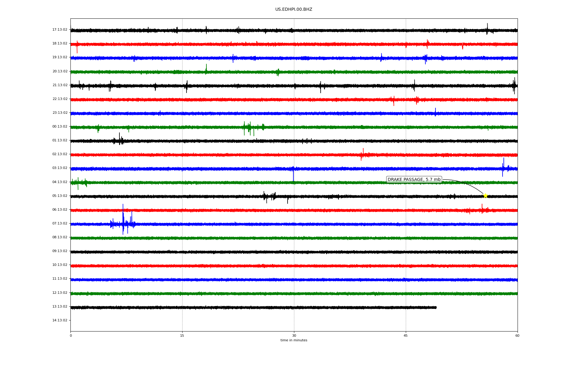Click the 22:13:02 time label
This screenshot has height=368, width=588.
60,99
